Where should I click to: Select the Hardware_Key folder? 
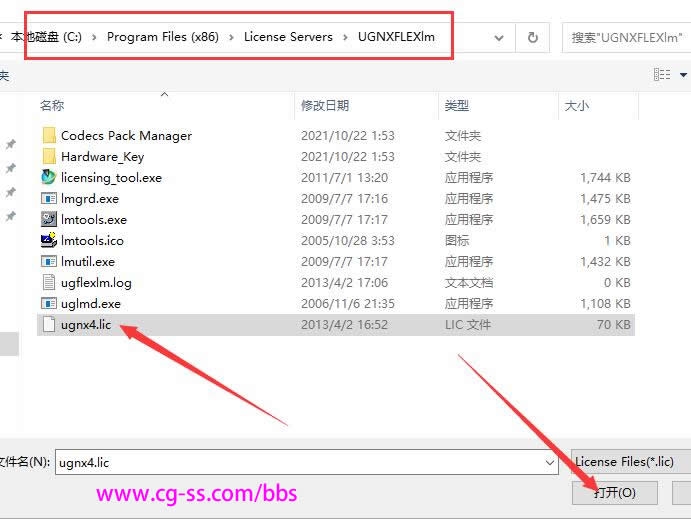pyautogui.click(x=102, y=157)
